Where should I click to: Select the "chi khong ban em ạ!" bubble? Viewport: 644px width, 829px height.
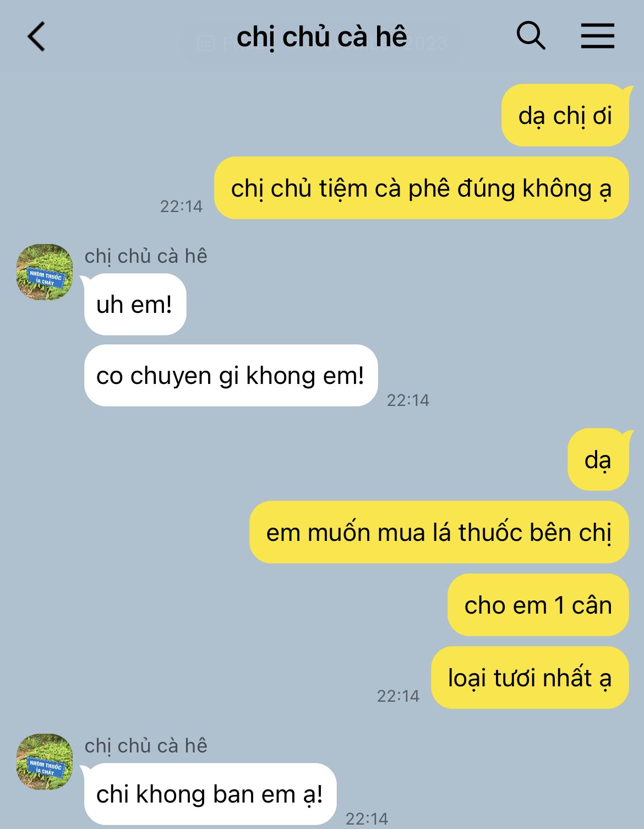(210, 794)
